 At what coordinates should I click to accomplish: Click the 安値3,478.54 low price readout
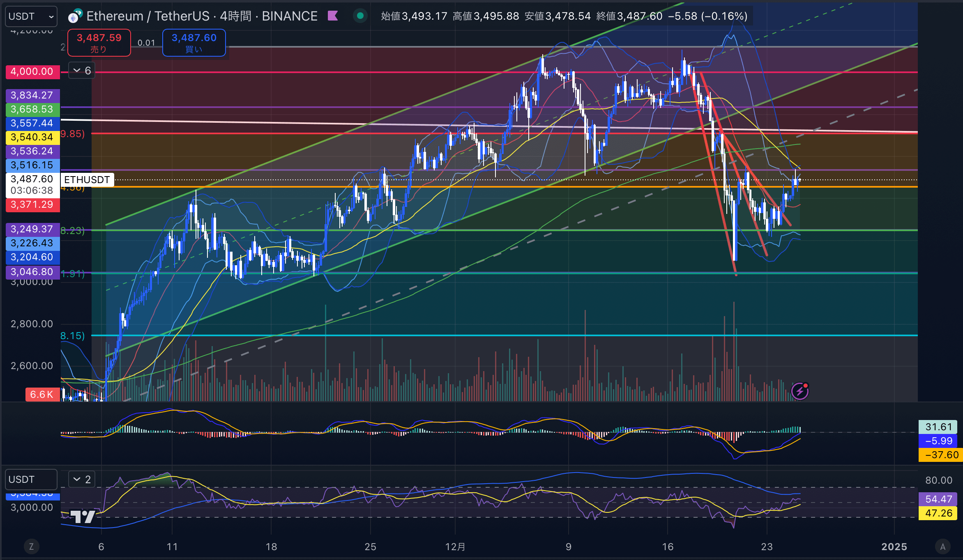(x=558, y=16)
